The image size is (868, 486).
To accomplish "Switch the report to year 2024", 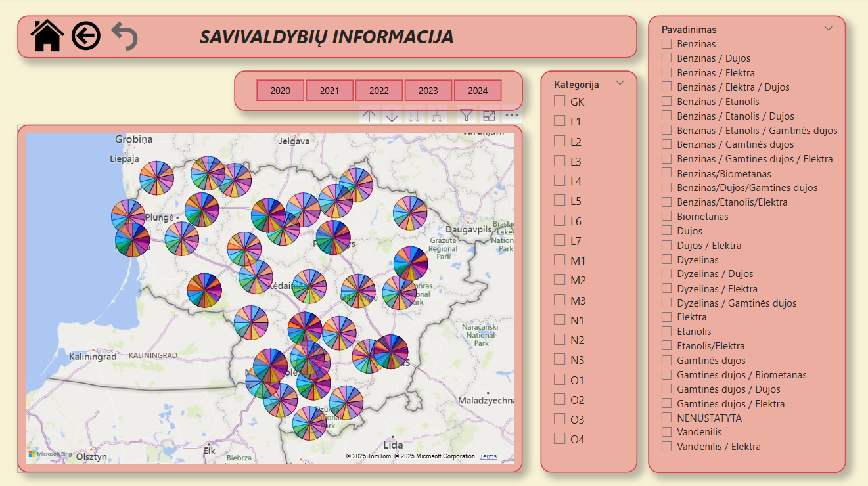I will coord(478,91).
